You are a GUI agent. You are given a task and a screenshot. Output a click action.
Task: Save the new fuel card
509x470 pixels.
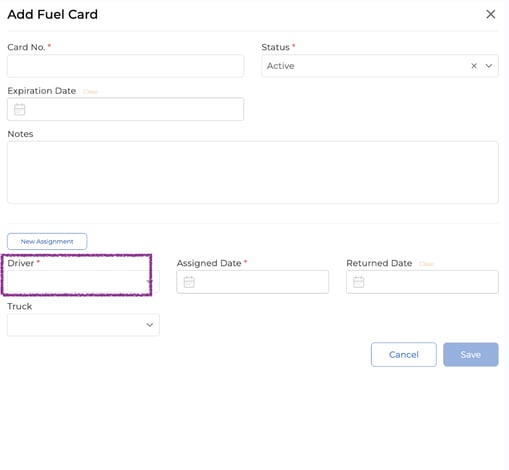click(x=471, y=354)
